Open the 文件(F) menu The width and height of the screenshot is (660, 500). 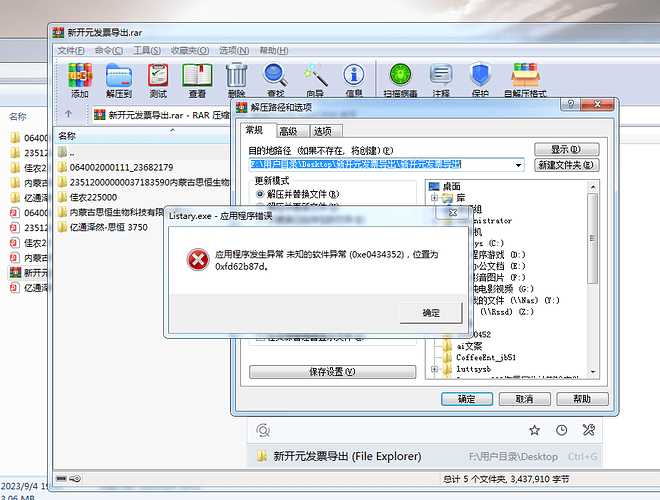click(x=71, y=51)
